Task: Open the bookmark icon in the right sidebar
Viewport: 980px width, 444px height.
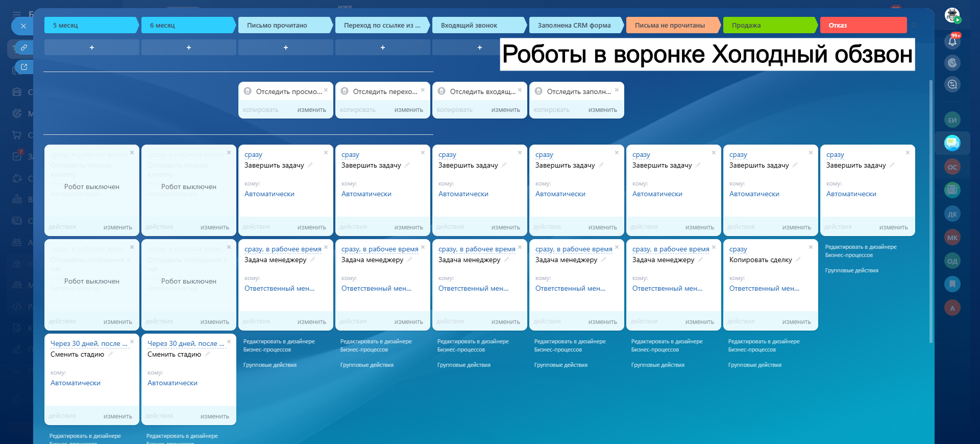Action: click(x=952, y=284)
